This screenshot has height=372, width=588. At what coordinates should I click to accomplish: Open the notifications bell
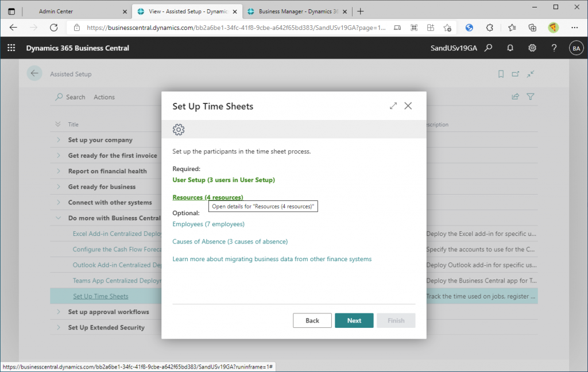510,48
